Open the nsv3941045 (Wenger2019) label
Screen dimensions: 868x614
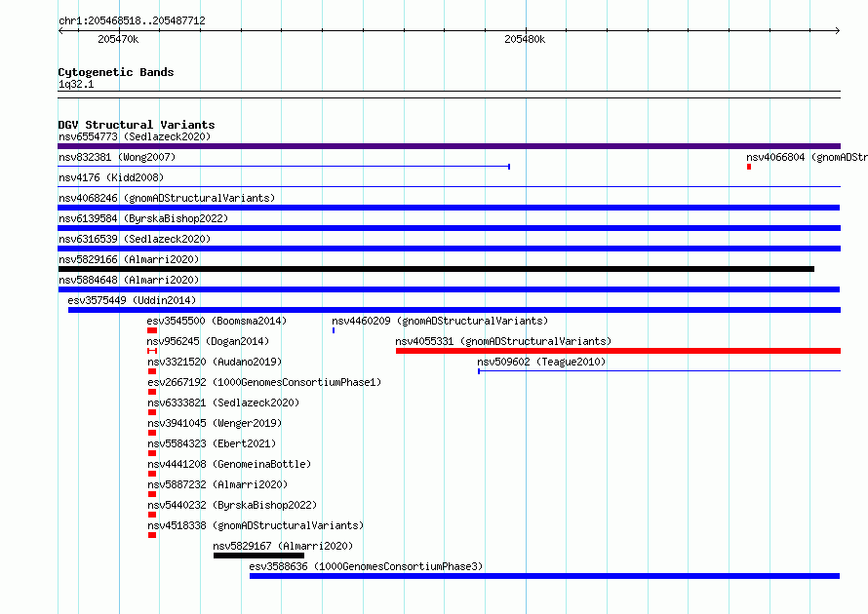[x=215, y=423]
